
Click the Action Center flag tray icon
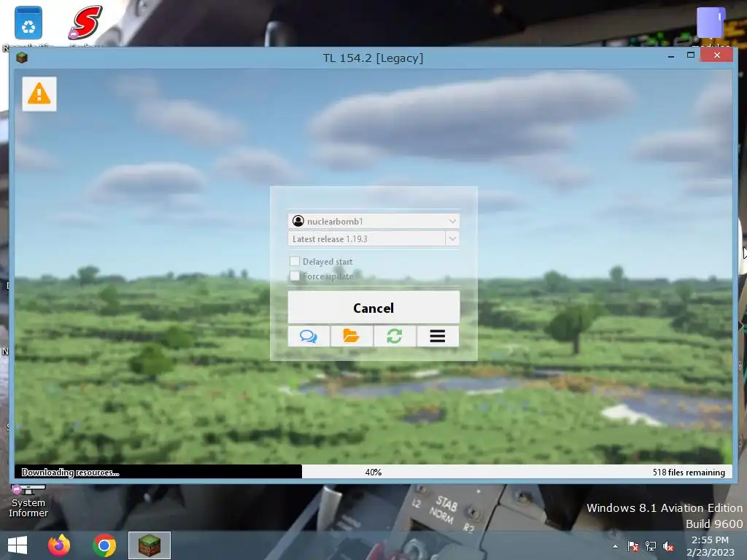tap(633, 546)
